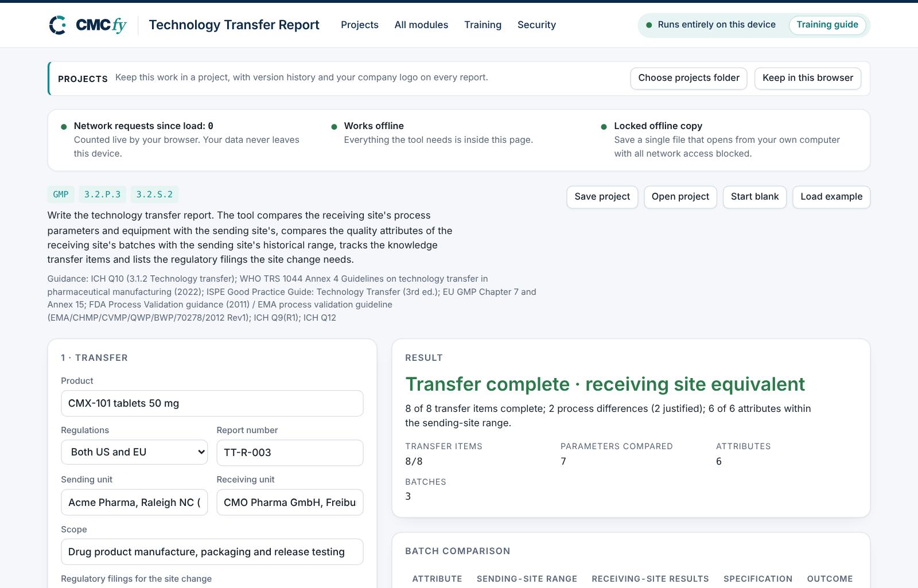Click the 'Specification' column header
The height and width of the screenshot is (588, 918).
[758, 579]
